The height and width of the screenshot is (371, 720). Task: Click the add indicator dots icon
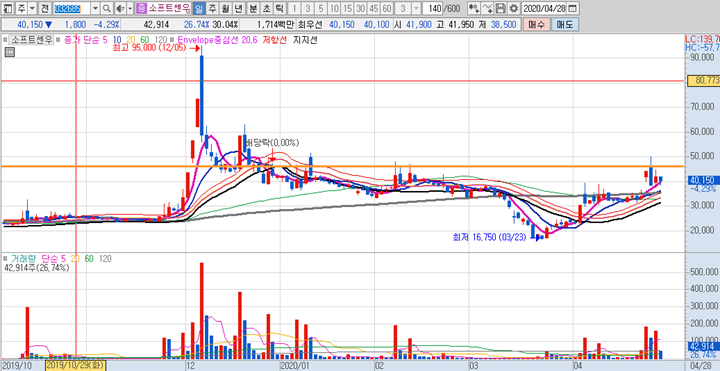474,8
